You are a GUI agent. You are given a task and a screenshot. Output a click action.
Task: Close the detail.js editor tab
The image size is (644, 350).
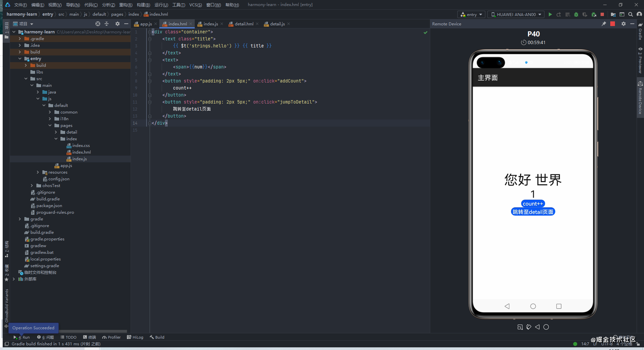[x=289, y=24]
